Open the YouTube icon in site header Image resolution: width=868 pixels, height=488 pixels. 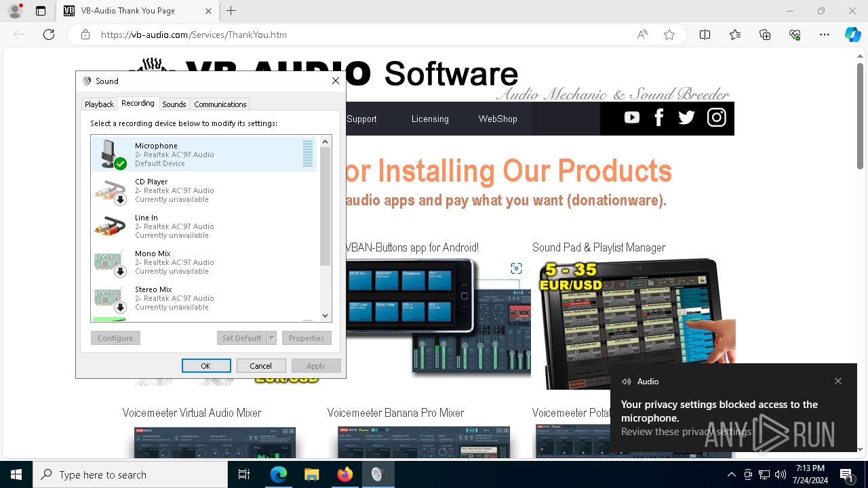[632, 118]
